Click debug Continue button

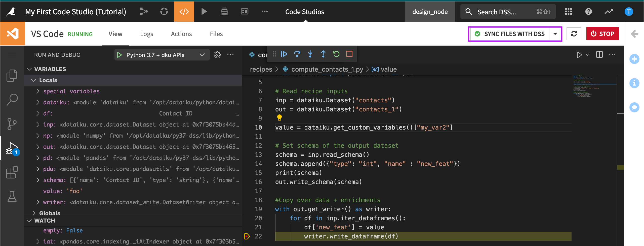click(x=284, y=54)
